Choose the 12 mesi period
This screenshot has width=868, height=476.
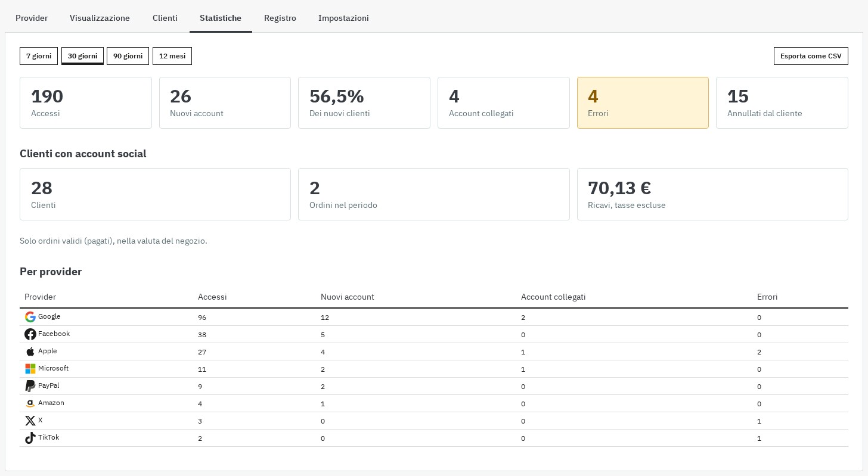click(x=172, y=56)
